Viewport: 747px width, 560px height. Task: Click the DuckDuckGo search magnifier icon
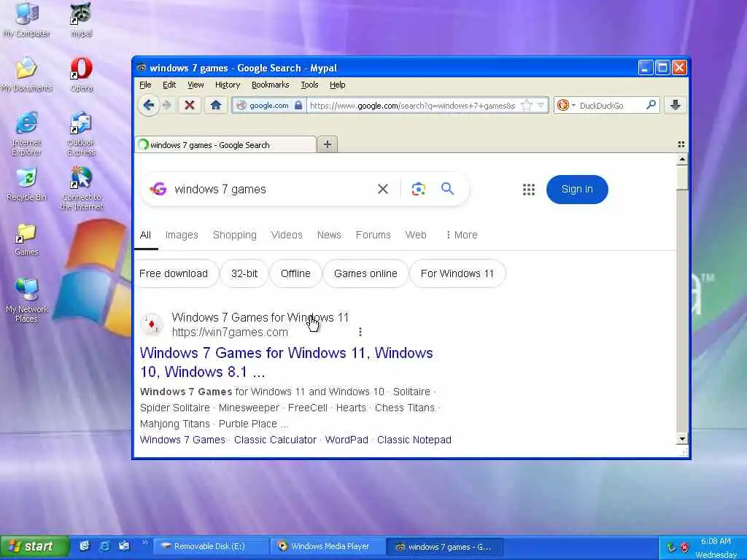tap(651, 105)
